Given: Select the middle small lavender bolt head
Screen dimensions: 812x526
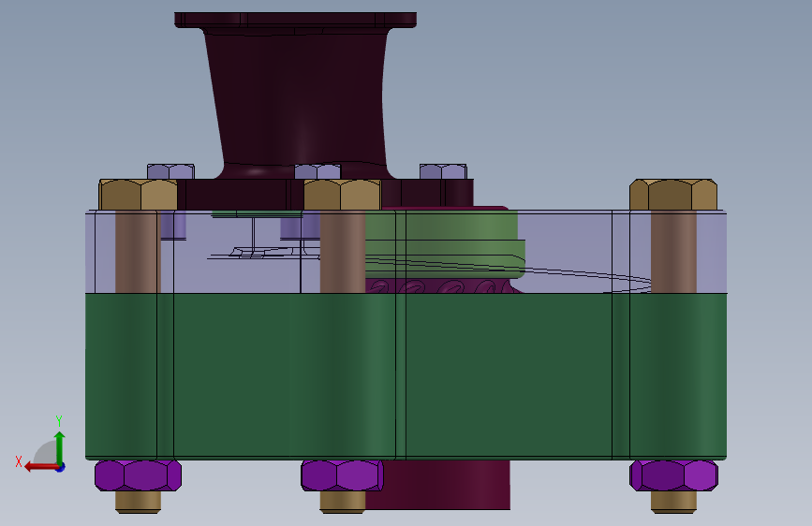Looking at the screenshot, I should pyautogui.click(x=317, y=171).
